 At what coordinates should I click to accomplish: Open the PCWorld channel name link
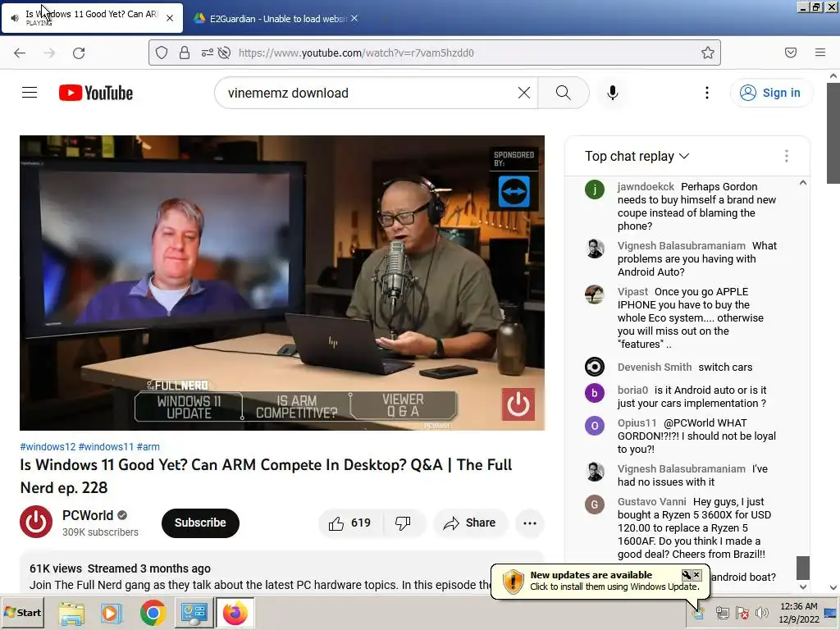pos(88,515)
